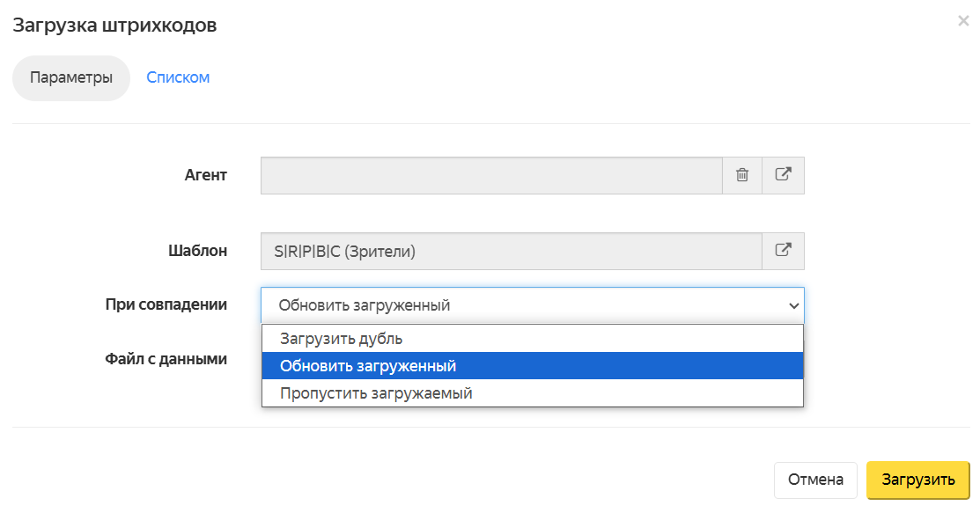The width and height of the screenshot is (980, 513).
Task: Clear the Агент field with trash icon
Action: coord(742,175)
